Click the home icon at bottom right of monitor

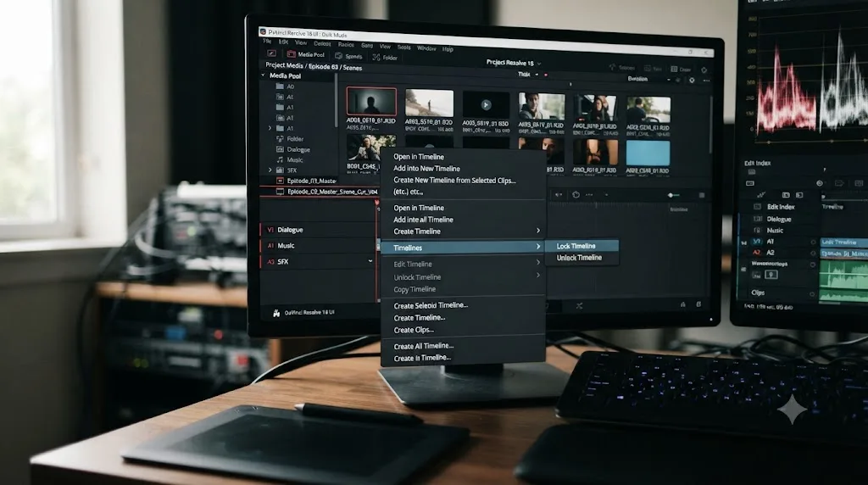pos(682,304)
